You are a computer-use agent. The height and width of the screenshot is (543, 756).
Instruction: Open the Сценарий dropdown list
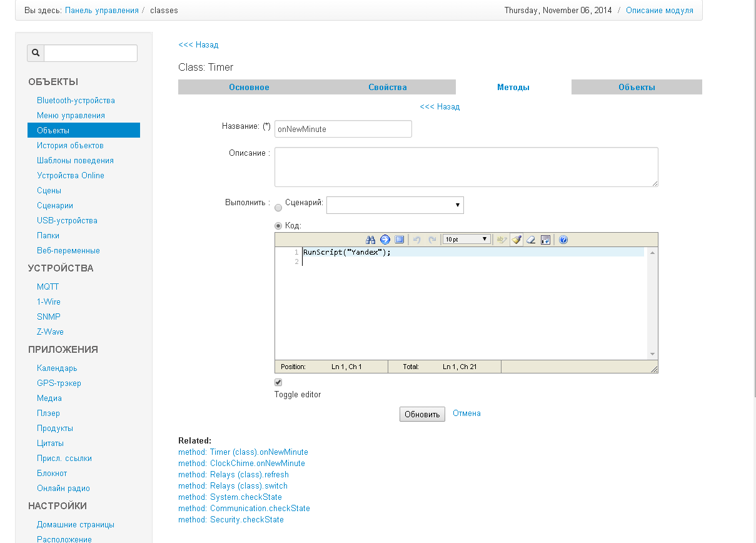(395, 205)
